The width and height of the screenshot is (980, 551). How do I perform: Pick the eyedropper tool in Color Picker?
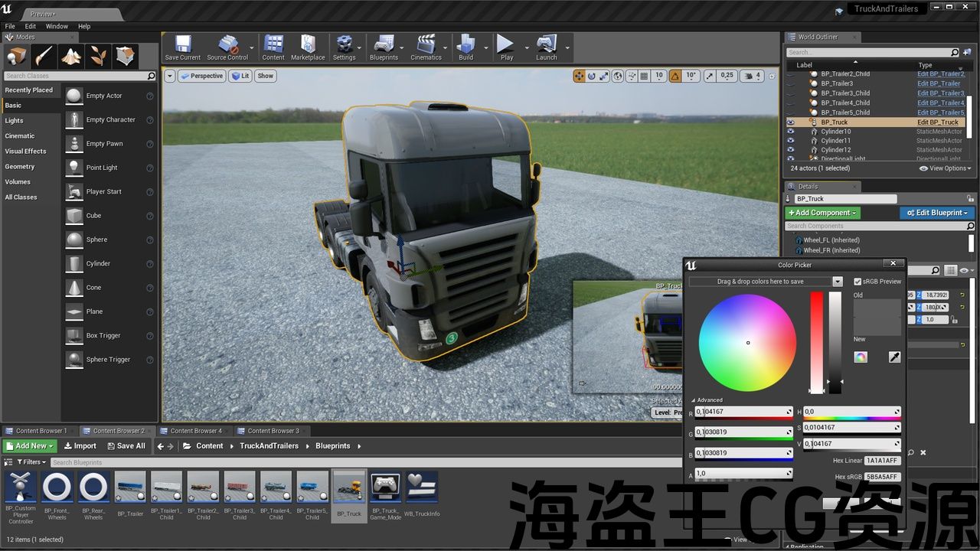tap(893, 357)
